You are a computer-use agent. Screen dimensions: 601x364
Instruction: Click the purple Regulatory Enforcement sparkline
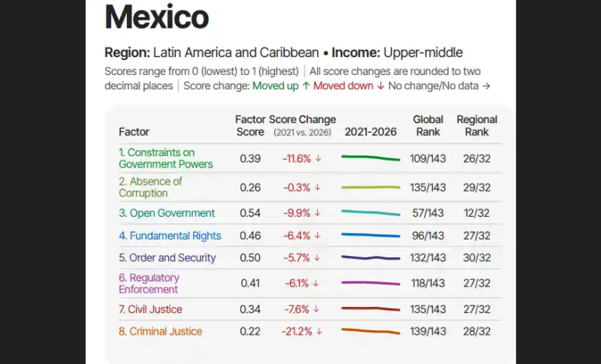pos(370,283)
